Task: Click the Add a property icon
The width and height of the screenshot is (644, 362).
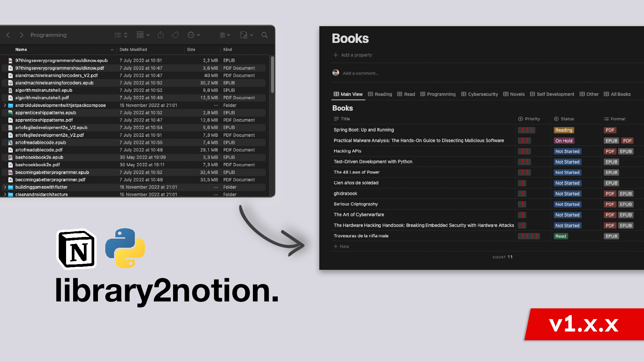Action: (336, 54)
